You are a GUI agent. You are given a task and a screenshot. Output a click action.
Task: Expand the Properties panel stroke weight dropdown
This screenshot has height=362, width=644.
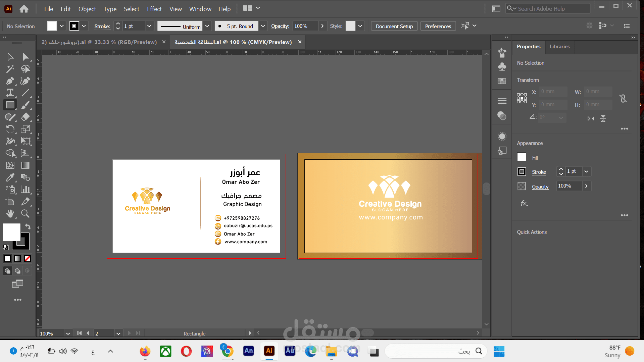tap(586, 171)
